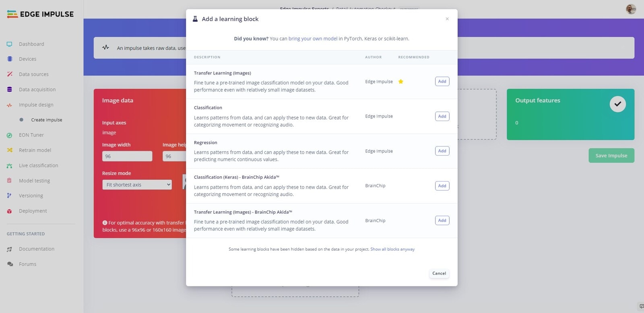This screenshot has height=313, width=644.
Task: Click the Data sources icon
Action: tap(10, 74)
